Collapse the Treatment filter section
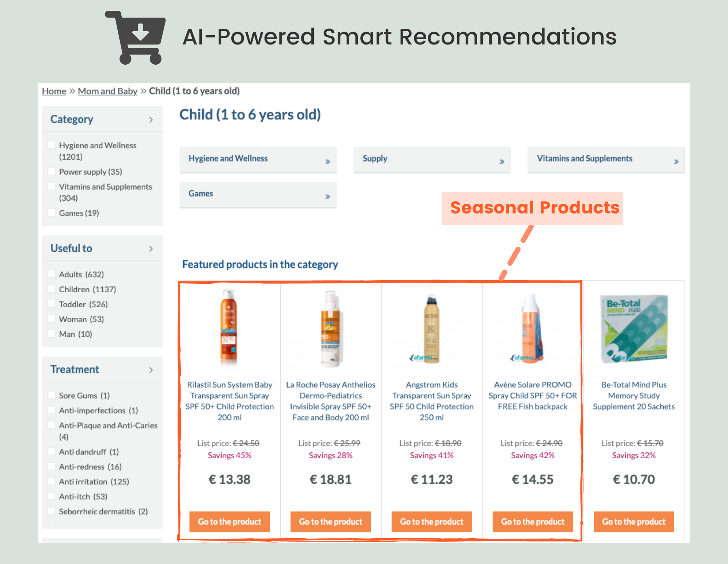The image size is (728, 564). 151,369
